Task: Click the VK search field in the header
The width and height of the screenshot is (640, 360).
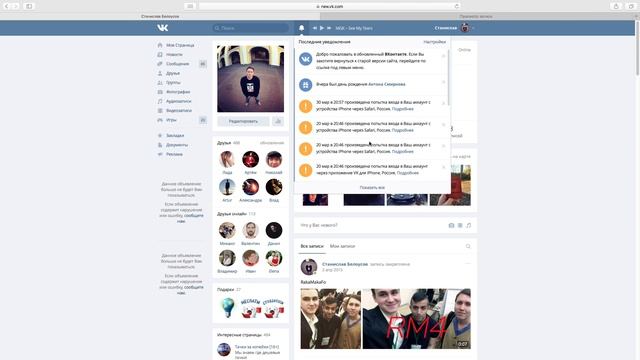Action: [x=251, y=28]
